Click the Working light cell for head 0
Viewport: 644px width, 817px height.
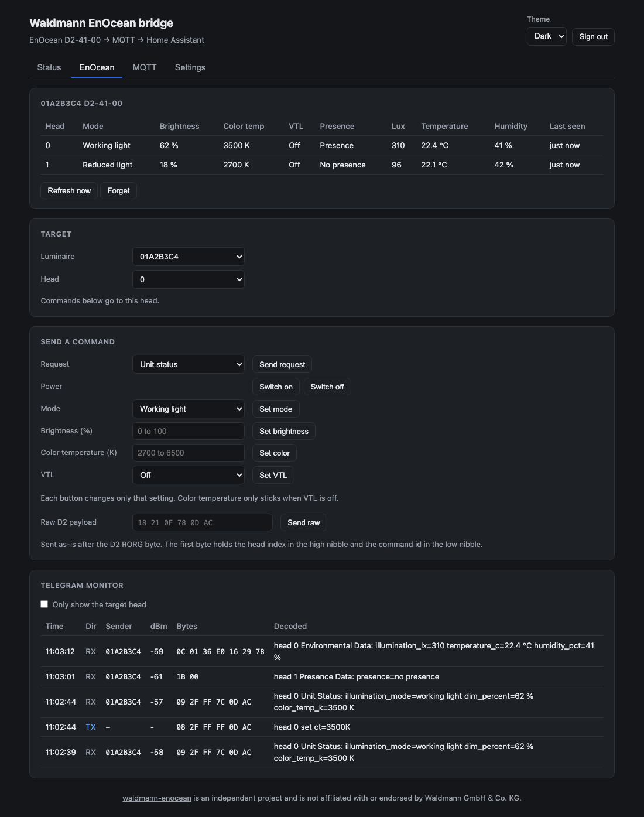(x=107, y=145)
